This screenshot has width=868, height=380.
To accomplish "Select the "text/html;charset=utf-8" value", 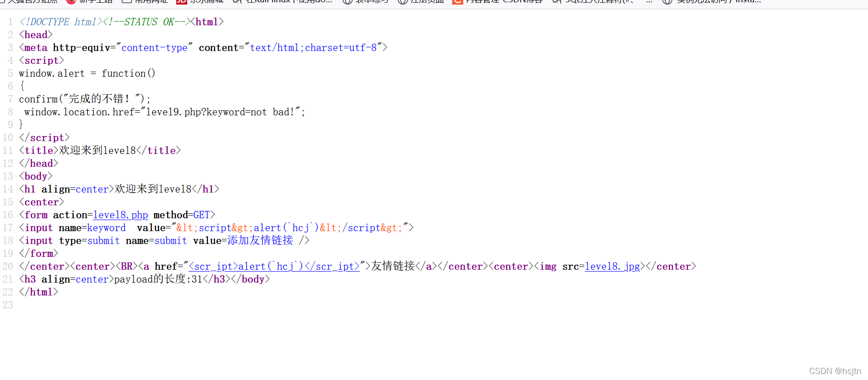I will coord(313,48).
